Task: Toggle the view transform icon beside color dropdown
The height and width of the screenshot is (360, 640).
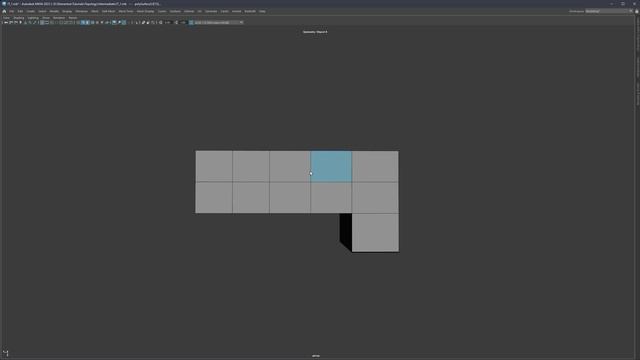Action: pyautogui.click(x=191, y=22)
